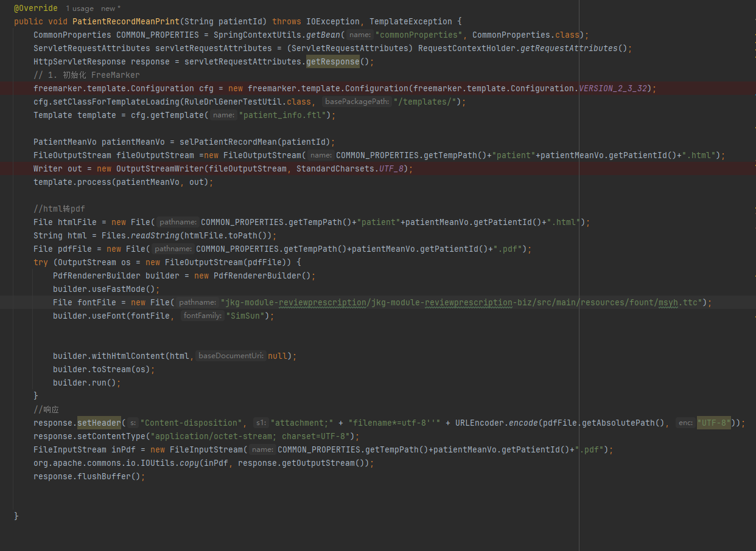Click the '//html转pdf' comment line
756x551 pixels.
pos(59,209)
